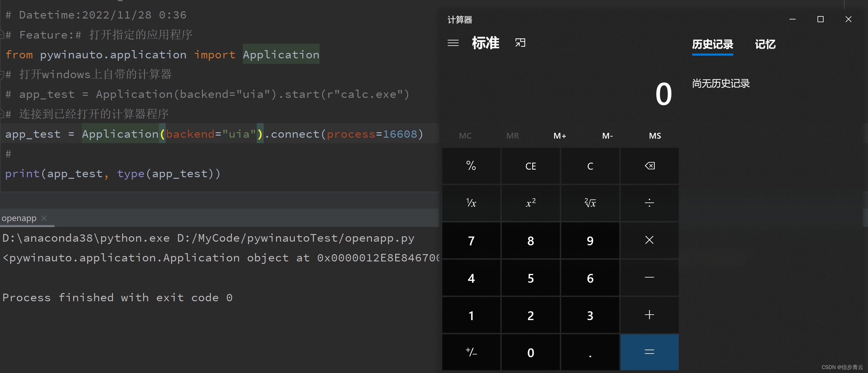Click the reciprocal 1/x key
Screen dimensions: 868x373
pyautogui.click(x=471, y=203)
